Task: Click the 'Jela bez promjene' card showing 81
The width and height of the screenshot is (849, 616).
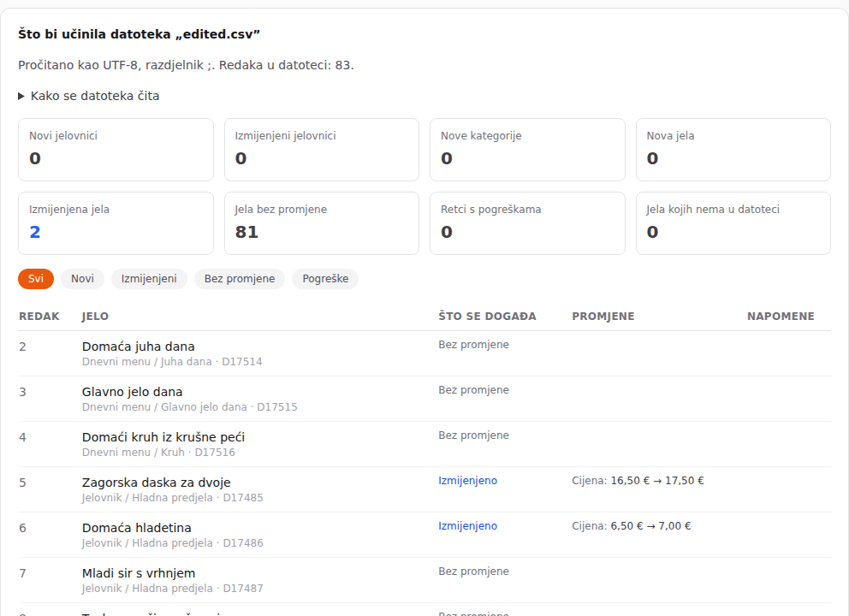Action: pyautogui.click(x=322, y=223)
